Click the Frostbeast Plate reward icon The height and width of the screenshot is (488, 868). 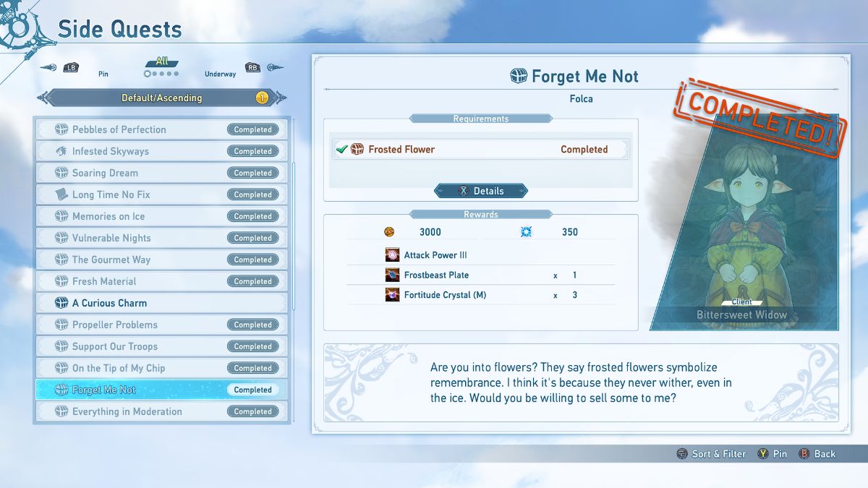tap(392, 275)
